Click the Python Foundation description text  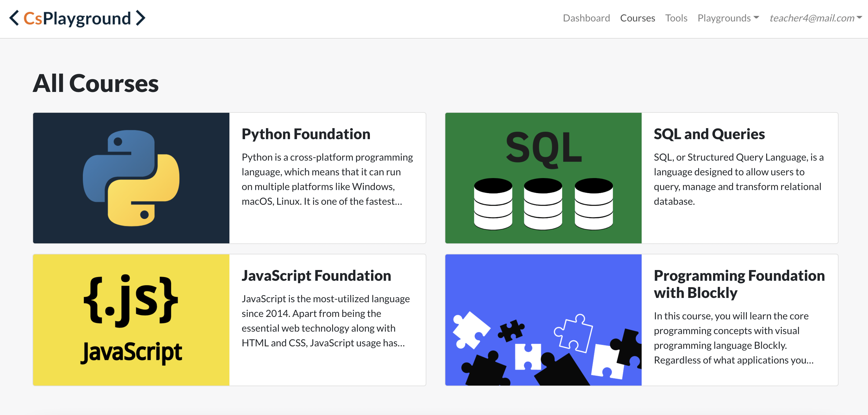[327, 179]
